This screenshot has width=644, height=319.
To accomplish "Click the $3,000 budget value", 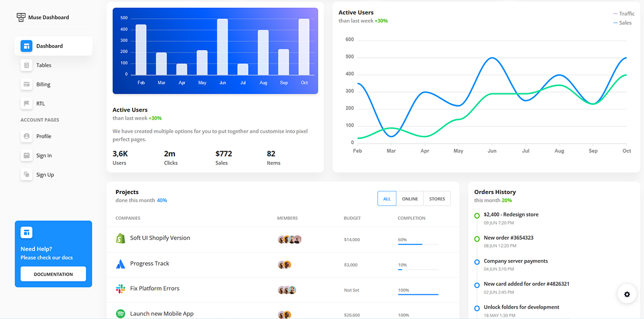I will [x=350, y=265].
